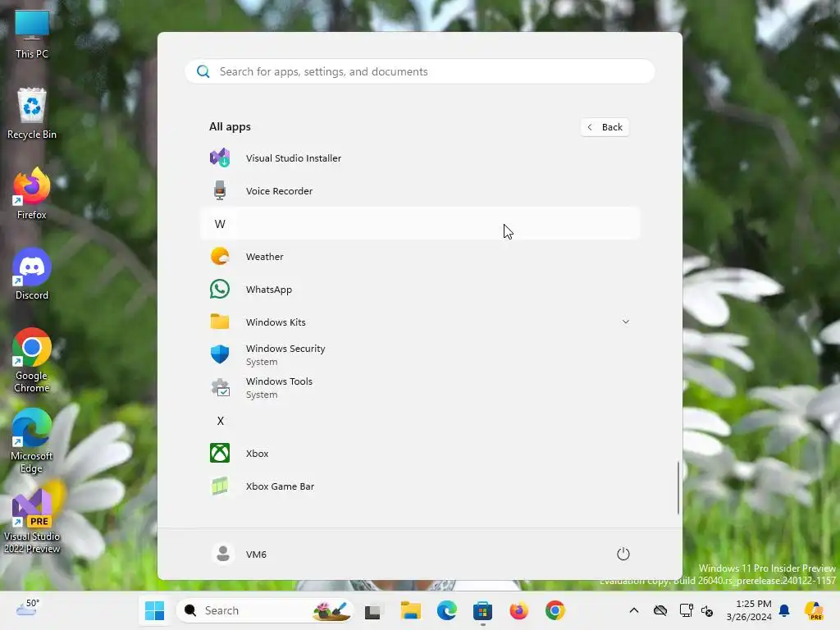
Task: Select This PC desktop icon
Action: coord(32,34)
